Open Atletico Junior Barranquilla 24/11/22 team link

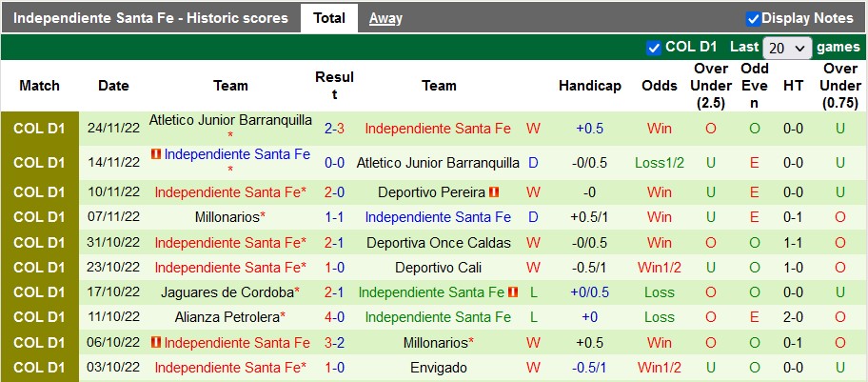[230, 120]
